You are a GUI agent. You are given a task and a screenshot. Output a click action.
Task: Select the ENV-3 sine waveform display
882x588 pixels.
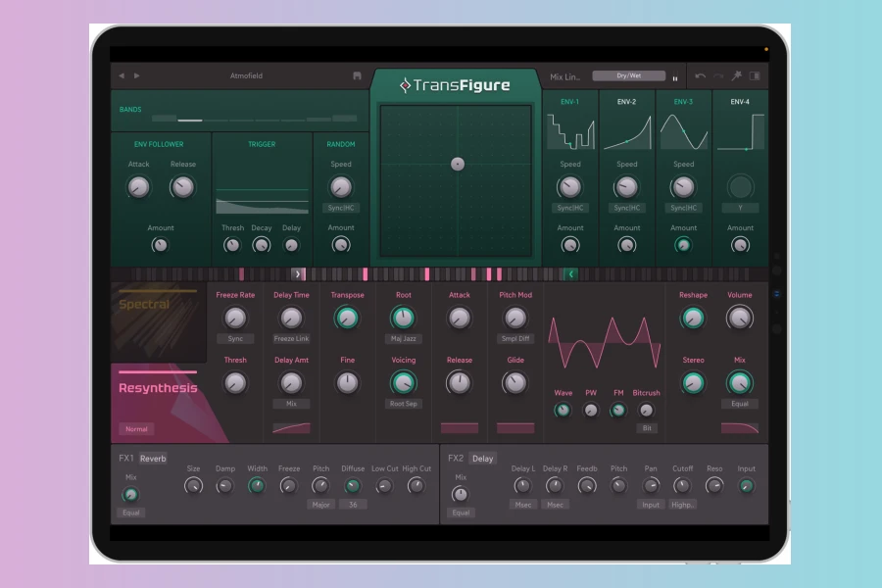(683, 131)
